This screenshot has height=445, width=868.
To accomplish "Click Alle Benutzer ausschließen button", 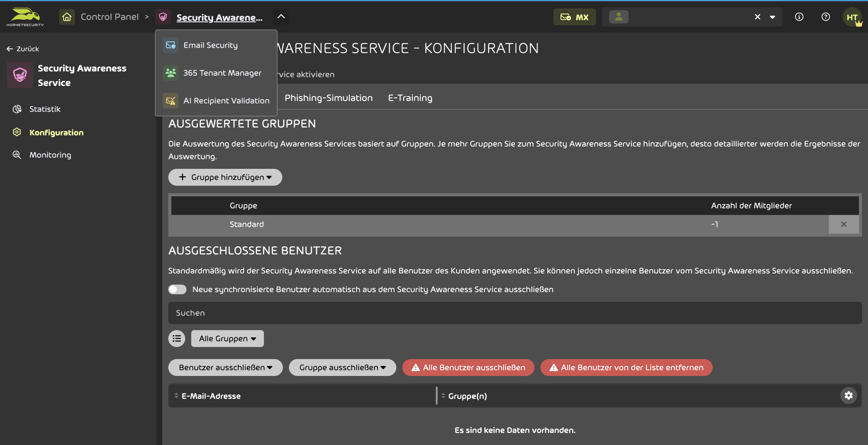I will (468, 368).
